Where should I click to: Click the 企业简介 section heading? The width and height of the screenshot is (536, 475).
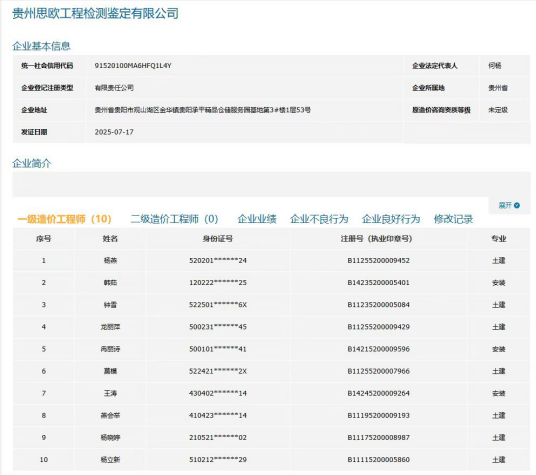coord(32,163)
